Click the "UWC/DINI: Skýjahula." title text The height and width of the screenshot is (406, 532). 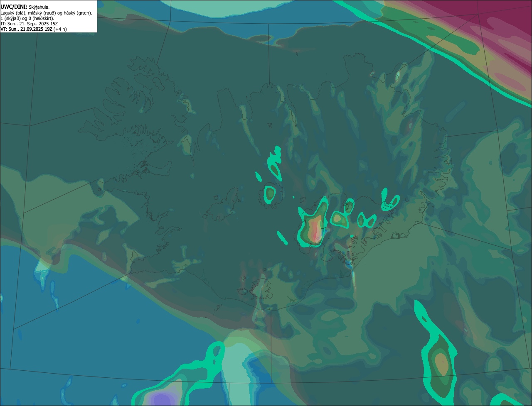25,7
